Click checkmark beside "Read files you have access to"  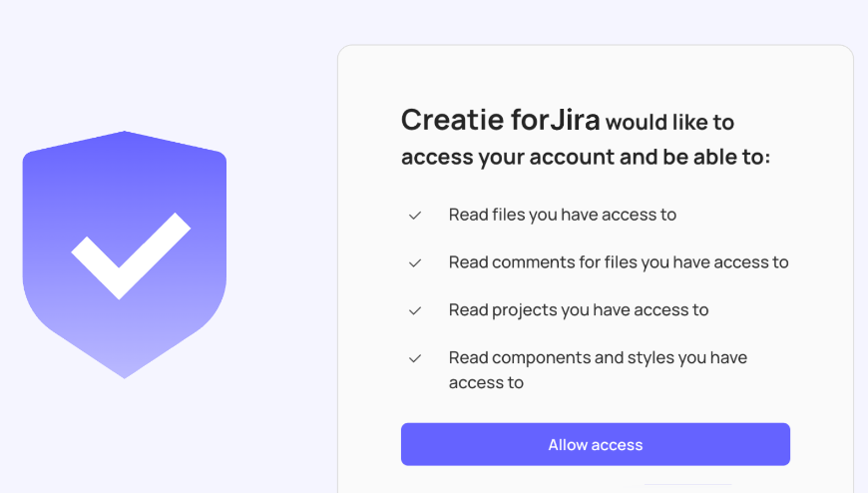415,215
